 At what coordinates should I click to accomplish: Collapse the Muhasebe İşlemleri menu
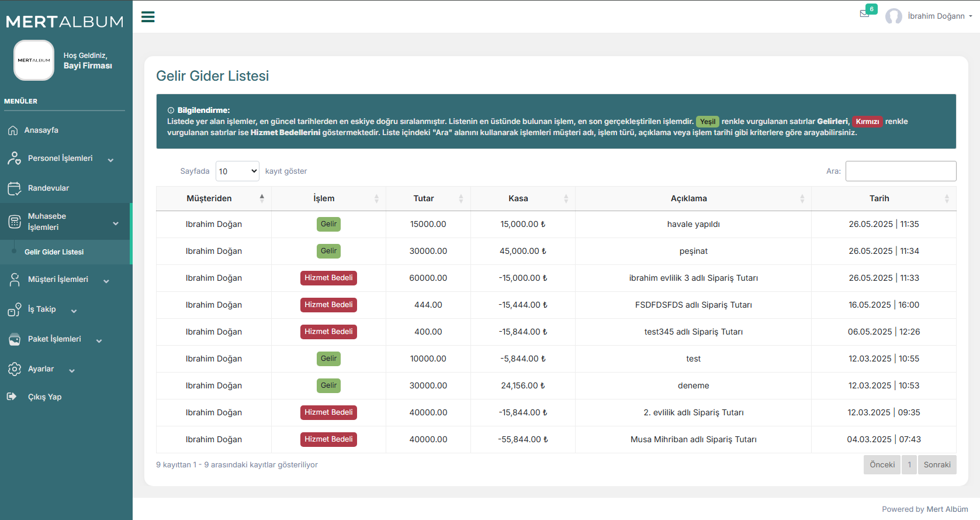[115, 223]
